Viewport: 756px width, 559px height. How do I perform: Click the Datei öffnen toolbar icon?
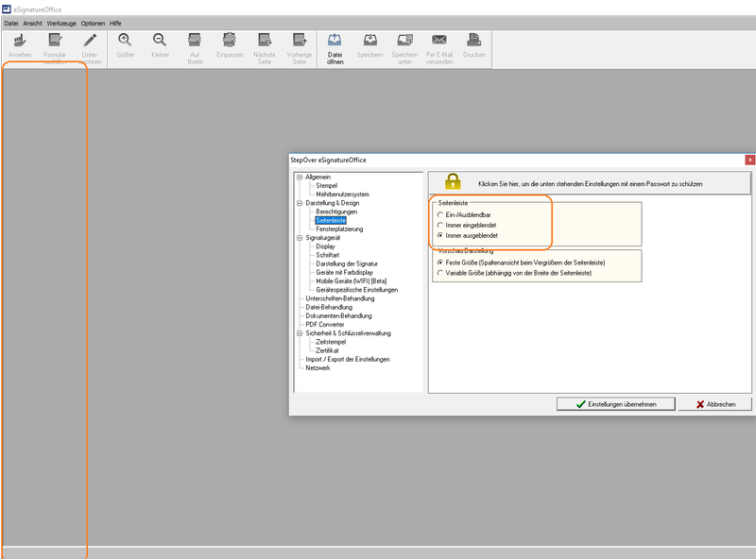(335, 41)
